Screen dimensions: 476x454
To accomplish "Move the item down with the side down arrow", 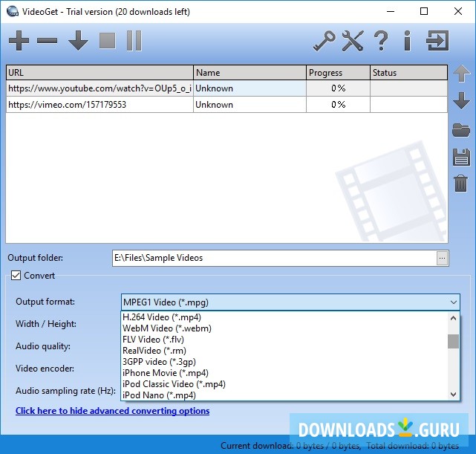I will point(461,100).
